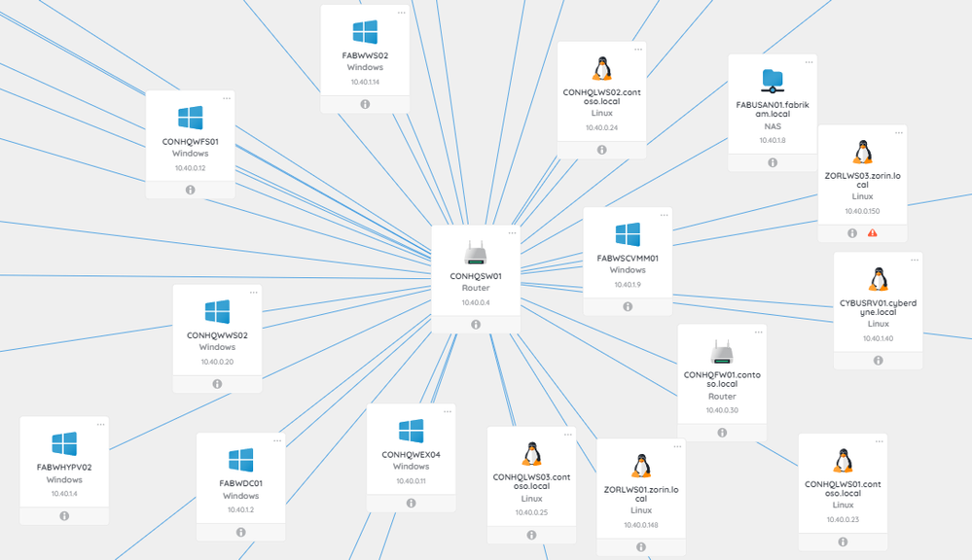Screen dimensions: 972x560
Task: Select the router icon on CONHQSW01
Action: (475, 257)
